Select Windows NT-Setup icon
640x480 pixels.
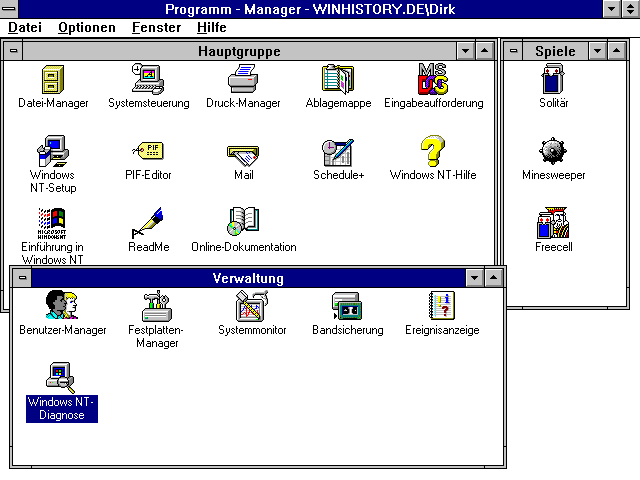53,151
